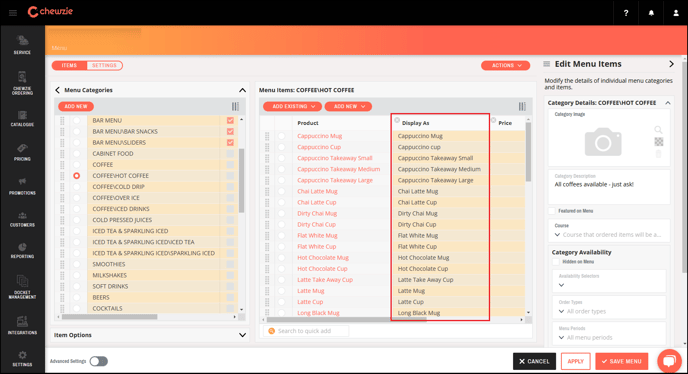Expand the Item Options panel
688x374 pixels.
coord(242,335)
